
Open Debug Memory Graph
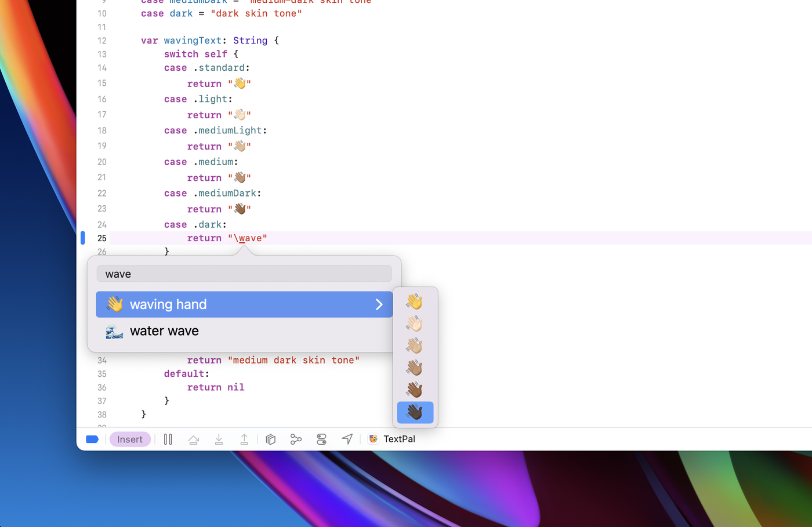tap(296, 439)
